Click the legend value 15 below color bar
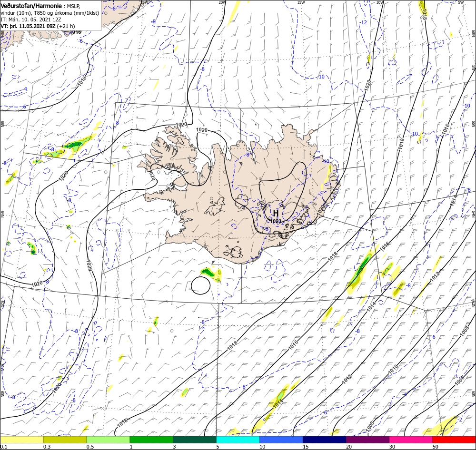476x450 pixels. coord(306,447)
